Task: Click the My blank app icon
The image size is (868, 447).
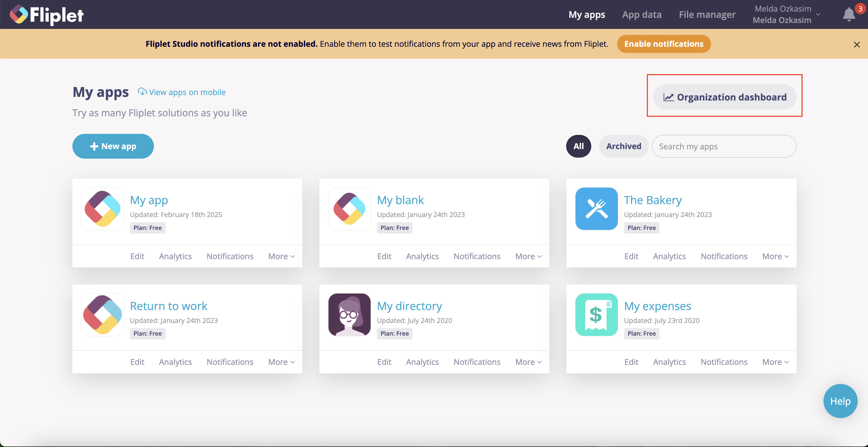Action: (x=349, y=209)
